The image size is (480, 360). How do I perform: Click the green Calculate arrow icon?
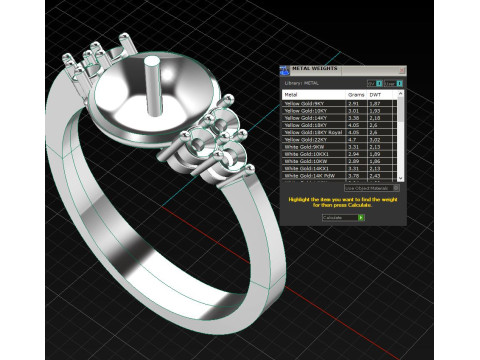(361, 218)
